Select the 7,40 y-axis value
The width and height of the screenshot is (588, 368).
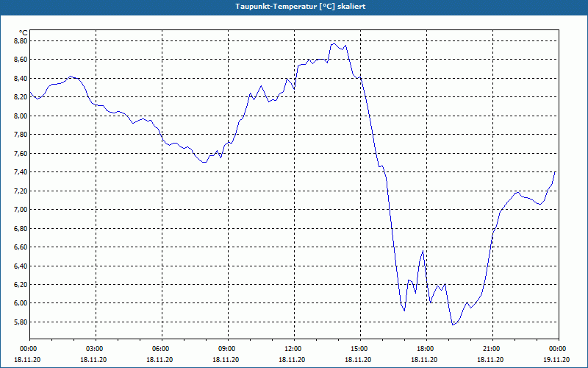[21, 172]
